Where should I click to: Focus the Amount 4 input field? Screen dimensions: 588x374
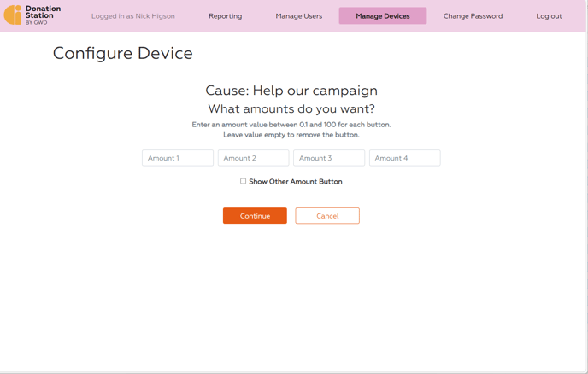(x=404, y=158)
